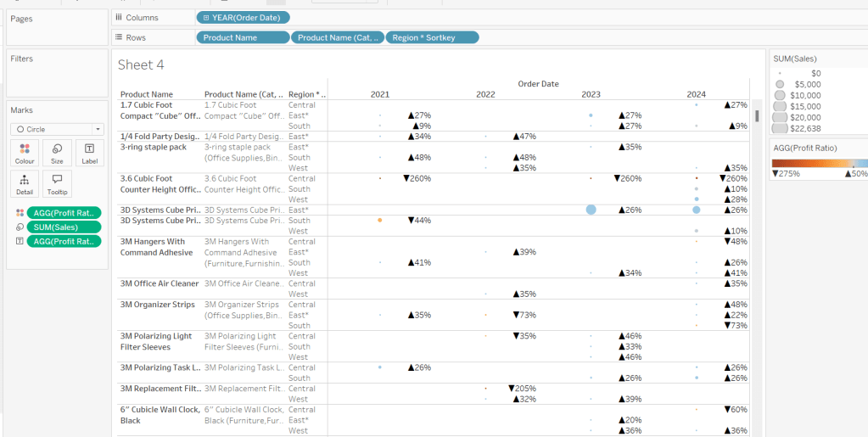The width and height of the screenshot is (868, 437).
Task: Click the Size button in Marks card
Action: coord(57,153)
